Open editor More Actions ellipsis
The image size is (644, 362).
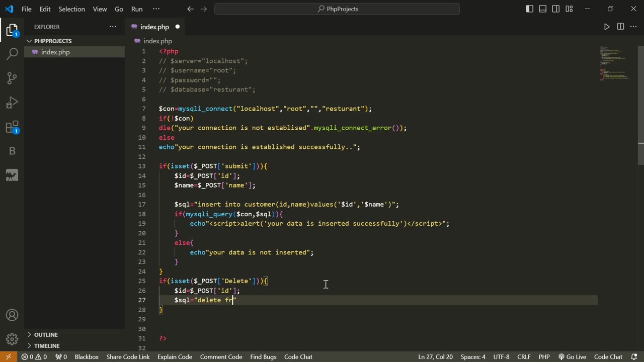[633, 27]
